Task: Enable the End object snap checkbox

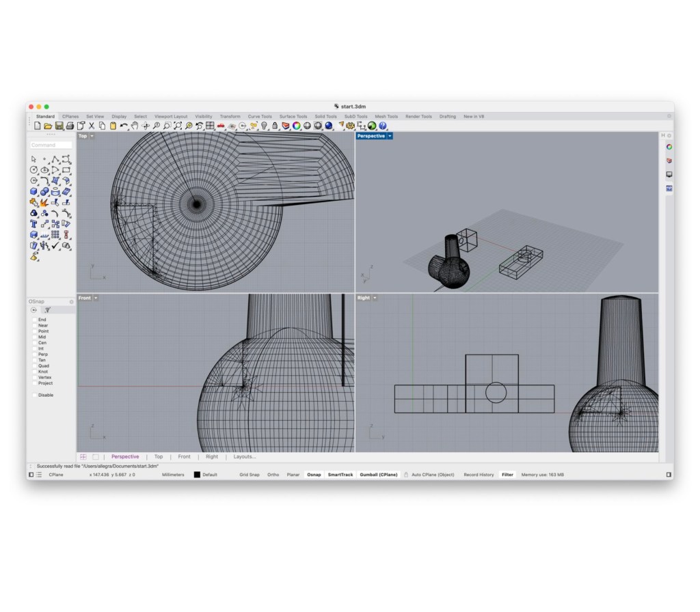Action: point(35,320)
